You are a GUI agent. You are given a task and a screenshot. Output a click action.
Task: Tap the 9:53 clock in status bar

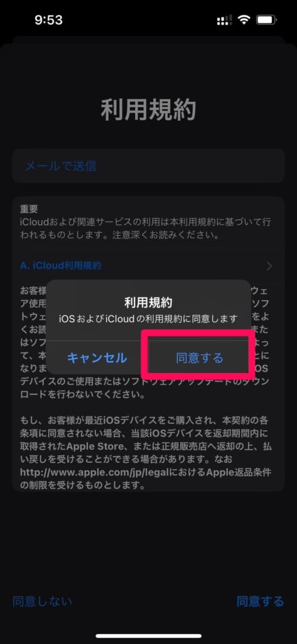pos(48,20)
